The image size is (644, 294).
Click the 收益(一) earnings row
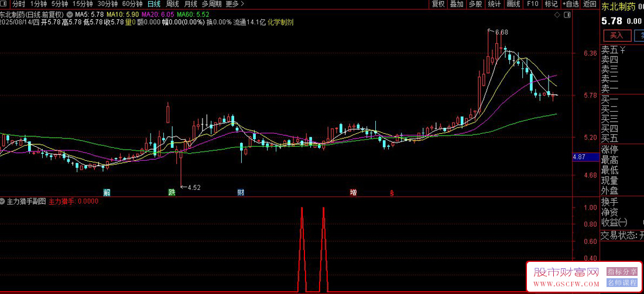pos(622,223)
